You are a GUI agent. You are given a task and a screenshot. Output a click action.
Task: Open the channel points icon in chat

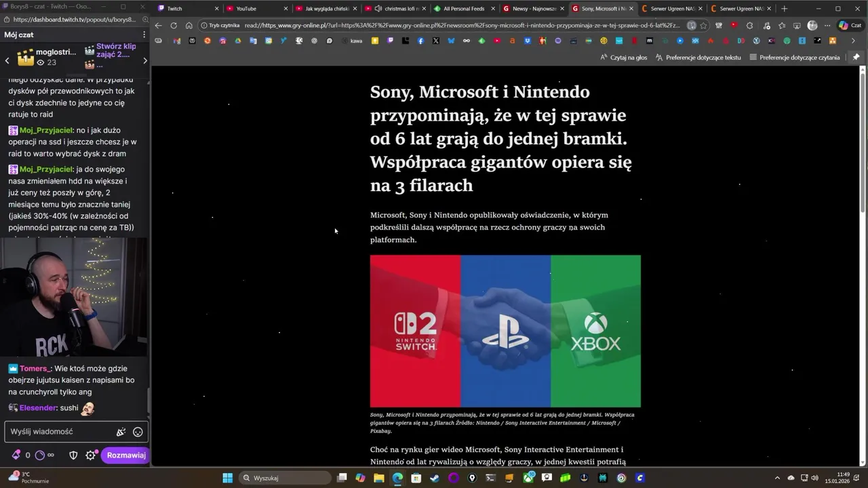(x=39, y=455)
